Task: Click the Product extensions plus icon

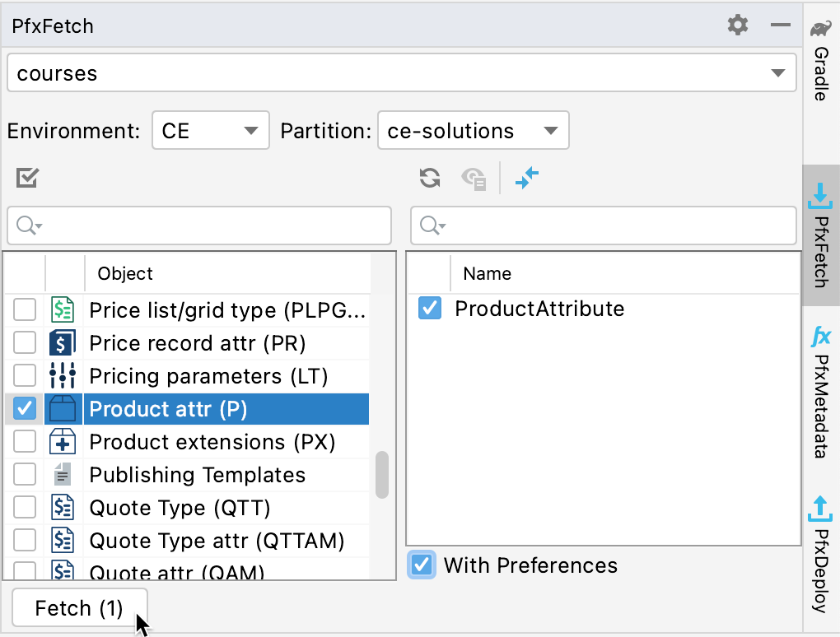Action: [x=63, y=442]
